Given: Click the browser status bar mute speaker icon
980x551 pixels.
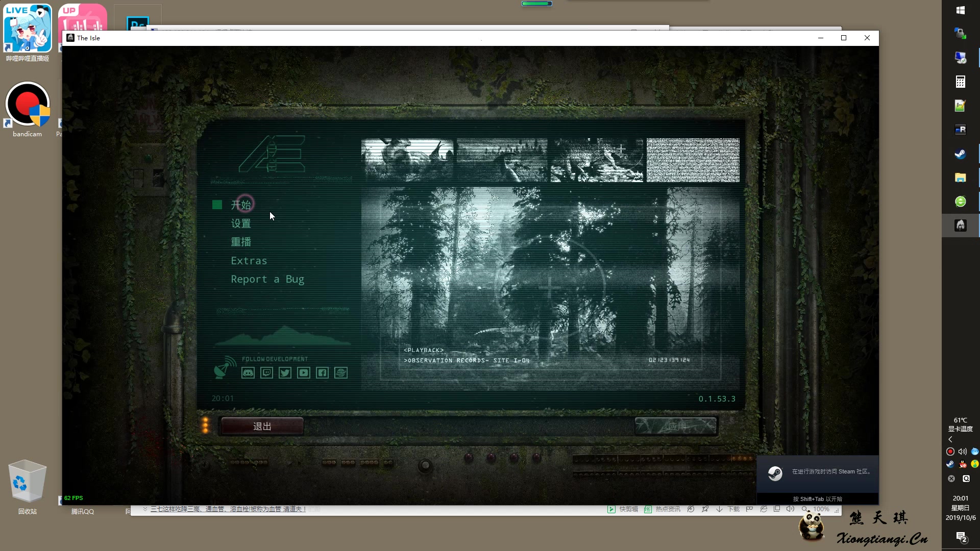Looking at the screenshot, I should [x=790, y=509].
